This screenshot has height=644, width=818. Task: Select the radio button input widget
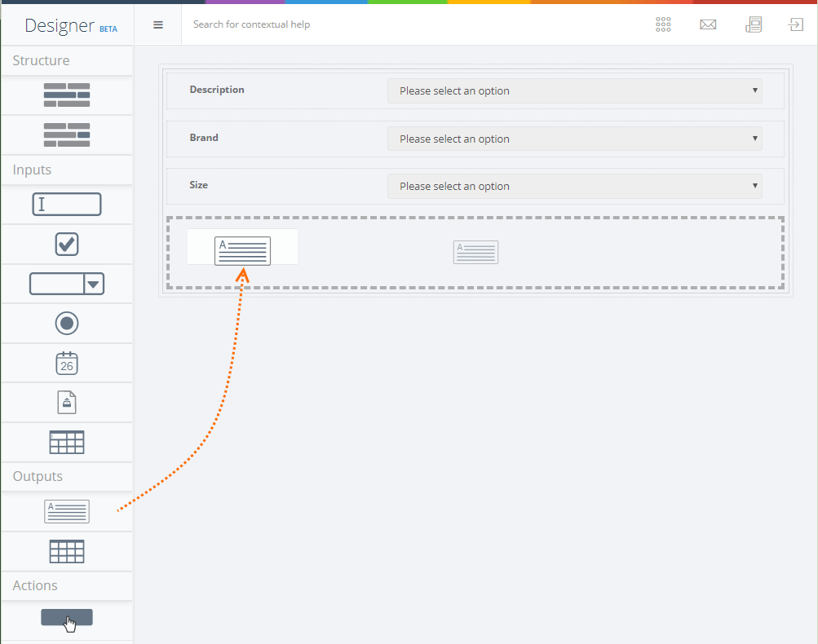[x=67, y=324]
